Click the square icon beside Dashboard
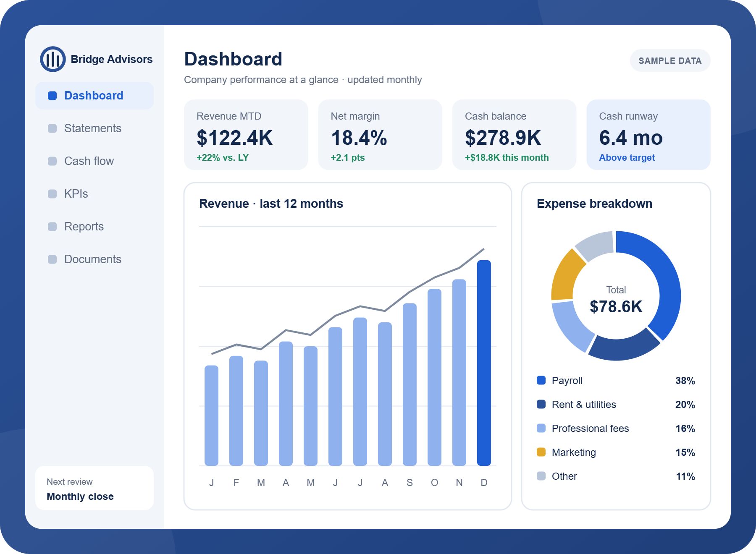Viewport: 756px width, 554px height. 52,96
